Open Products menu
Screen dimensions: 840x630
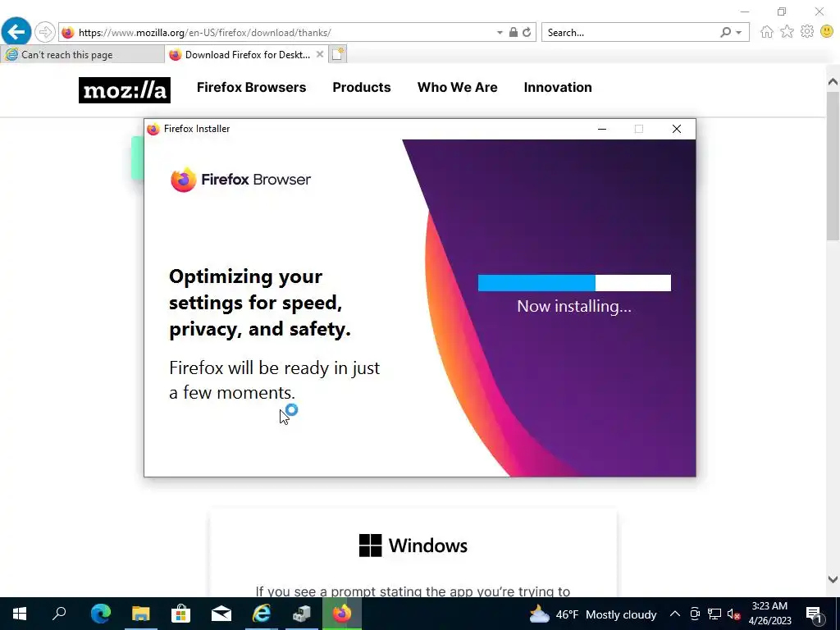(362, 87)
